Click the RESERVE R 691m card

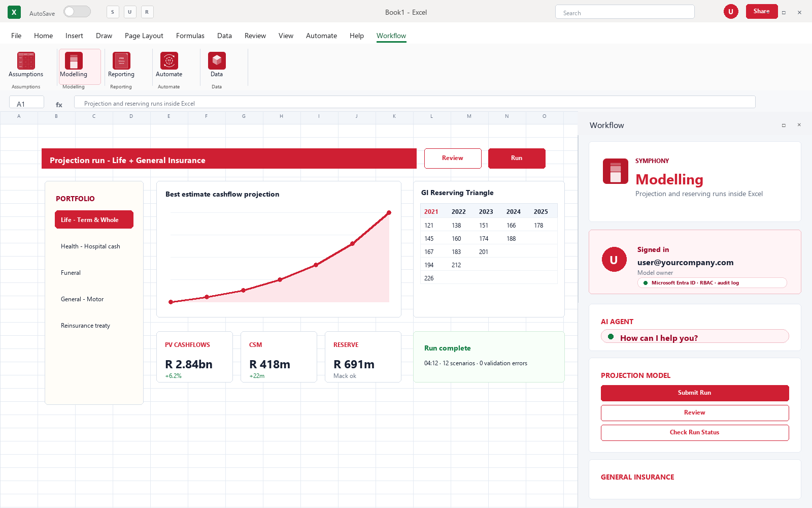(x=363, y=357)
